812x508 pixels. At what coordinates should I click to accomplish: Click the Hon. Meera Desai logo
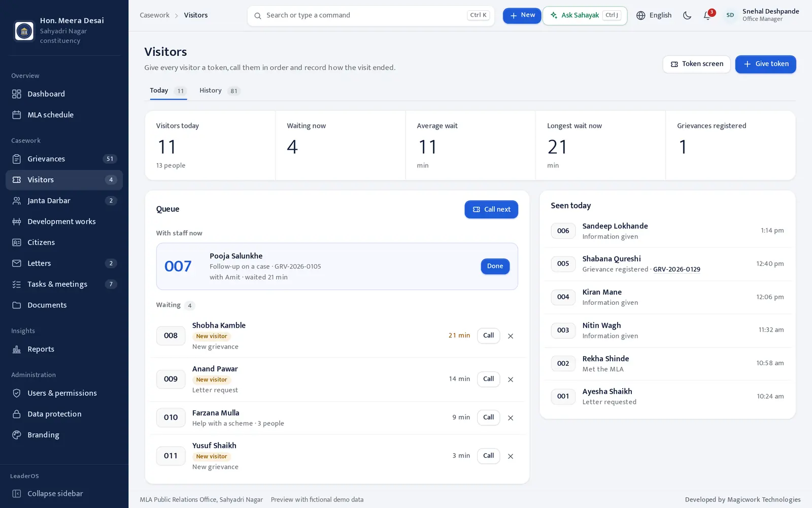pos(24,31)
